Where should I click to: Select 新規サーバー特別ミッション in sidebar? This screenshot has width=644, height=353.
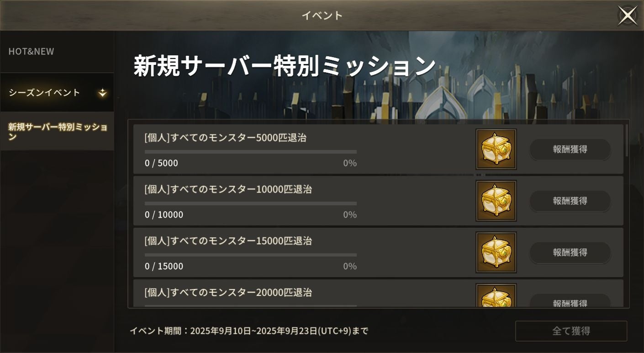[57, 131]
